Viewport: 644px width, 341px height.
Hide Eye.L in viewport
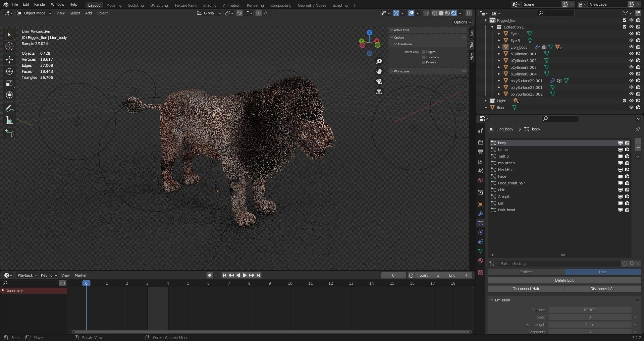click(631, 34)
